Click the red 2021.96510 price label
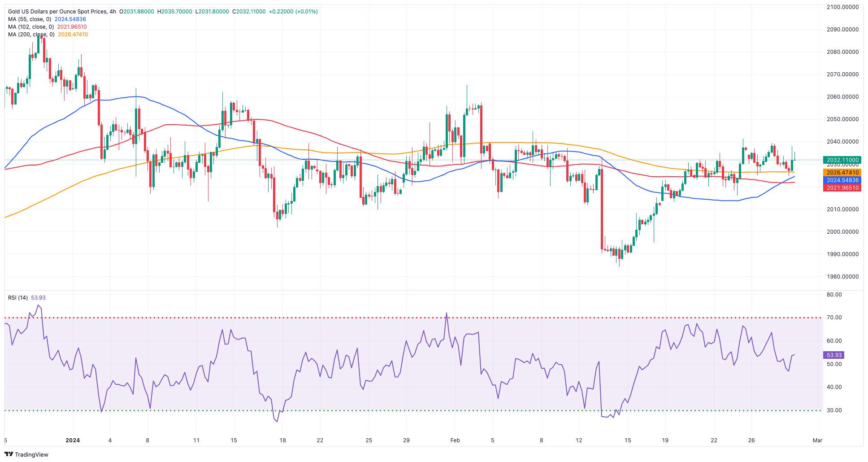This screenshot has height=462, width=868. click(842, 188)
